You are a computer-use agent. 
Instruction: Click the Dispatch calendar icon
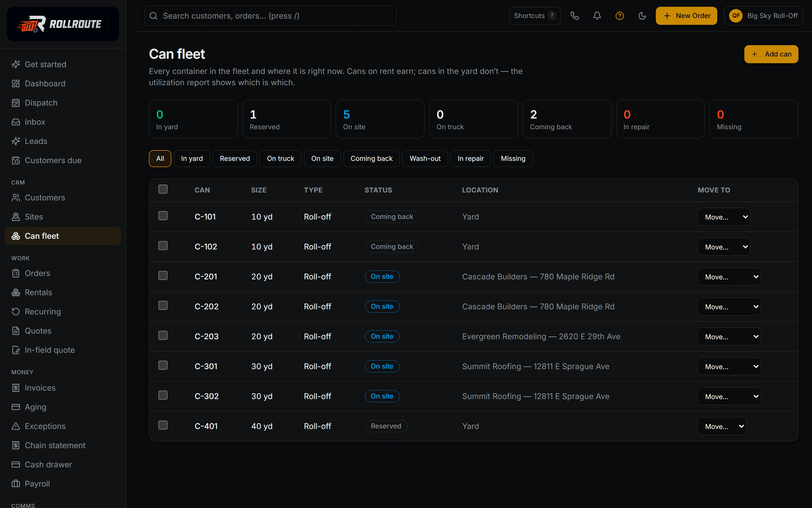pyautogui.click(x=16, y=102)
